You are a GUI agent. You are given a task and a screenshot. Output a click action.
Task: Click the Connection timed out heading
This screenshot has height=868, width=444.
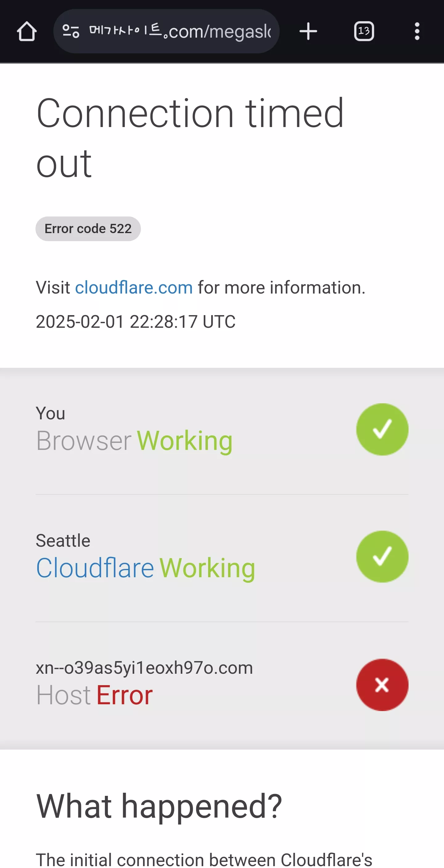tap(190, 138)
